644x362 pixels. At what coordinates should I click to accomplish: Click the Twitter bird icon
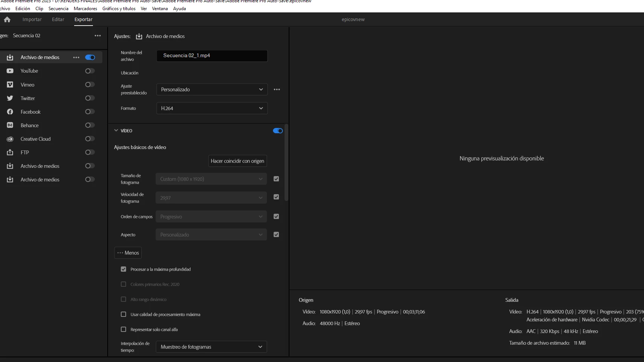(10, 98)
